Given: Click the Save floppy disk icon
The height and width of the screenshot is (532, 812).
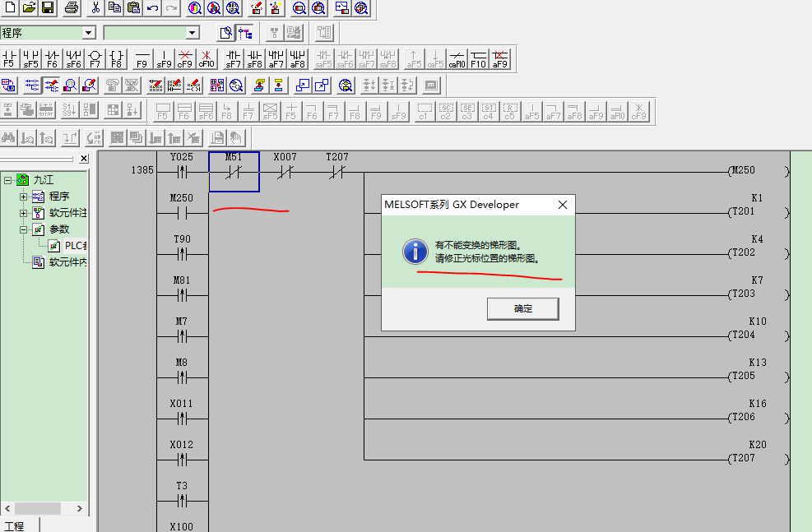Looking at the screenshot, I should point(48,8).
